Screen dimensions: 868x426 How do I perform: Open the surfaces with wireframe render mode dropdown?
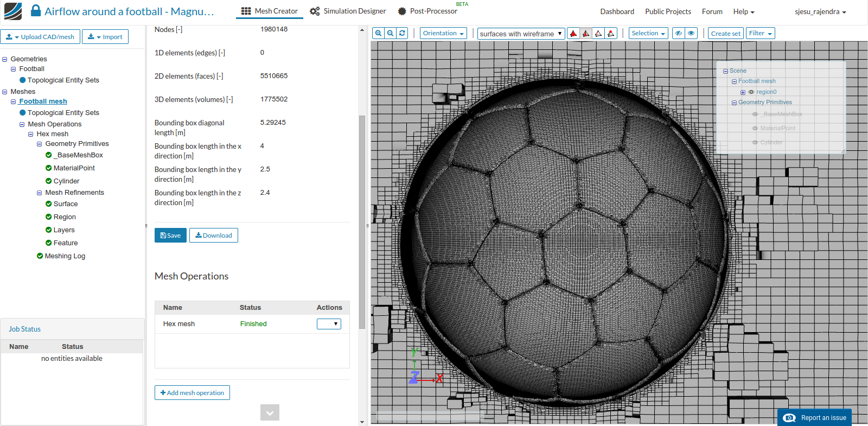pos(521,34)
